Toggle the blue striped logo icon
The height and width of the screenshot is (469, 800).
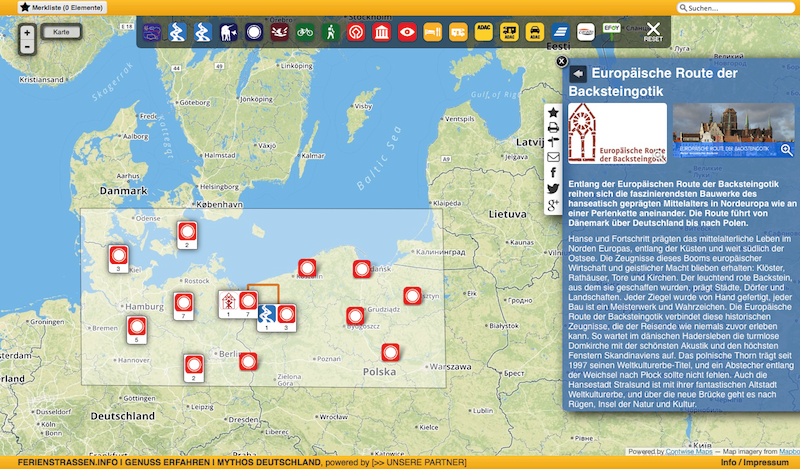560,32
